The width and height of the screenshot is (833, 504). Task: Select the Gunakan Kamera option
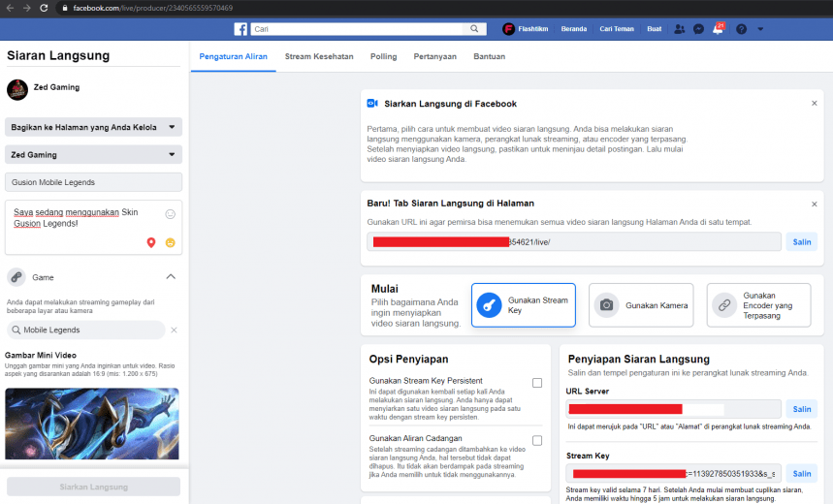(x=641, y=305)
